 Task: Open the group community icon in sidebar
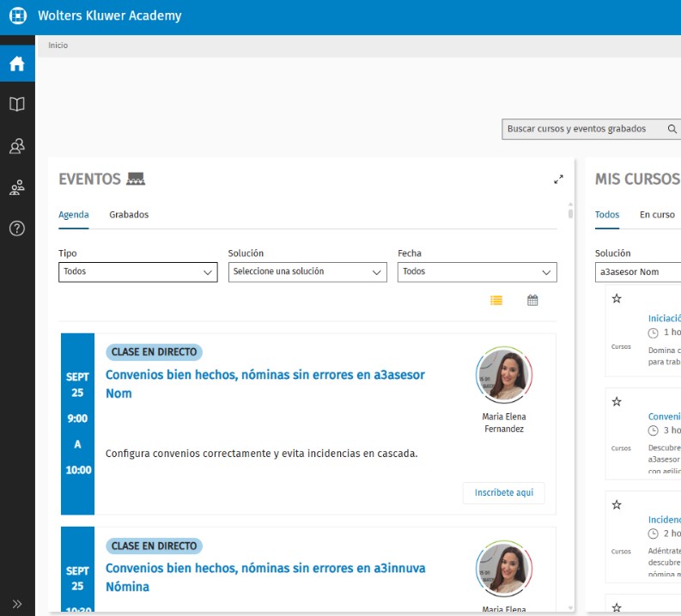(17, 187)
